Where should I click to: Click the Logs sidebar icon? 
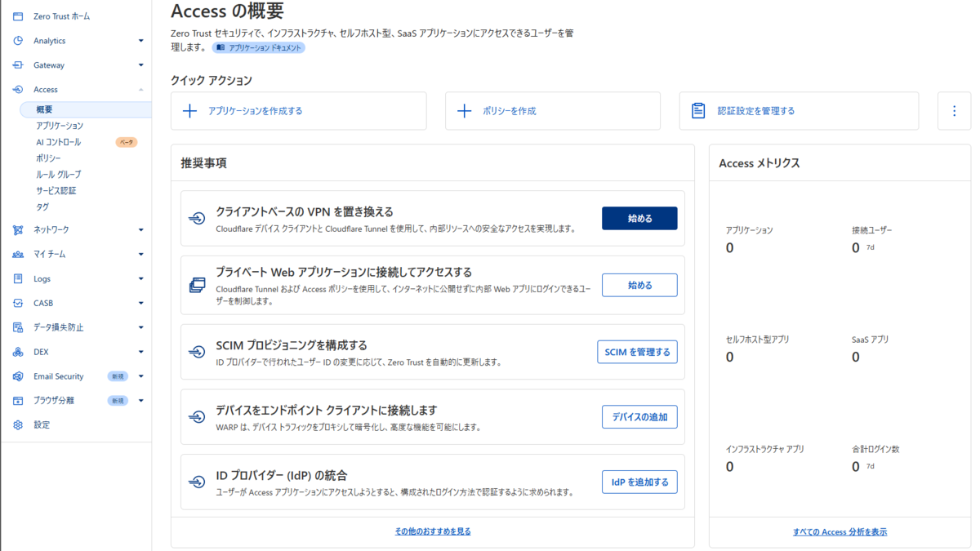click(x=18, y=279)
